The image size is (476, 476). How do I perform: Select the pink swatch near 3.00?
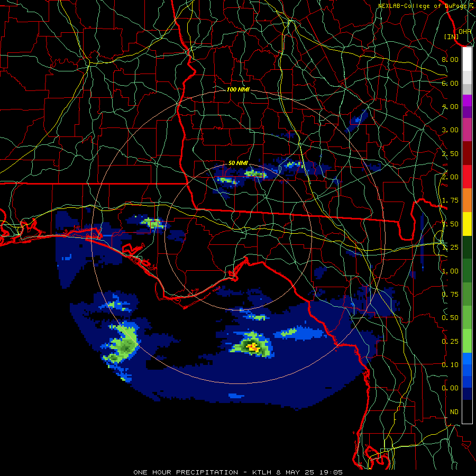point(467,130)
